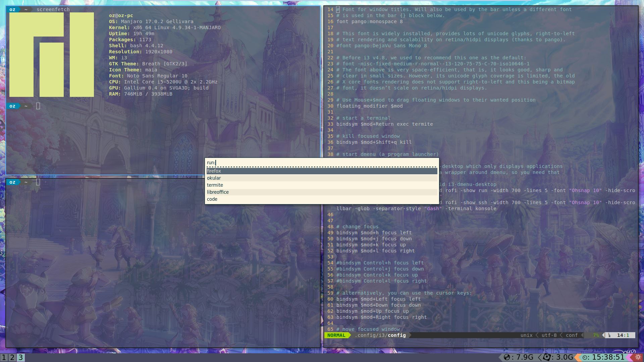The width and height of the screenshot is (644, 362).
Task: Click the sun brightness icon
Action: point(638,357)
